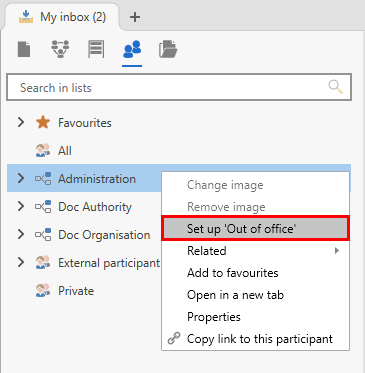Select the All list item
This screenshot has width=365, height=373.
tap(179, 151)
